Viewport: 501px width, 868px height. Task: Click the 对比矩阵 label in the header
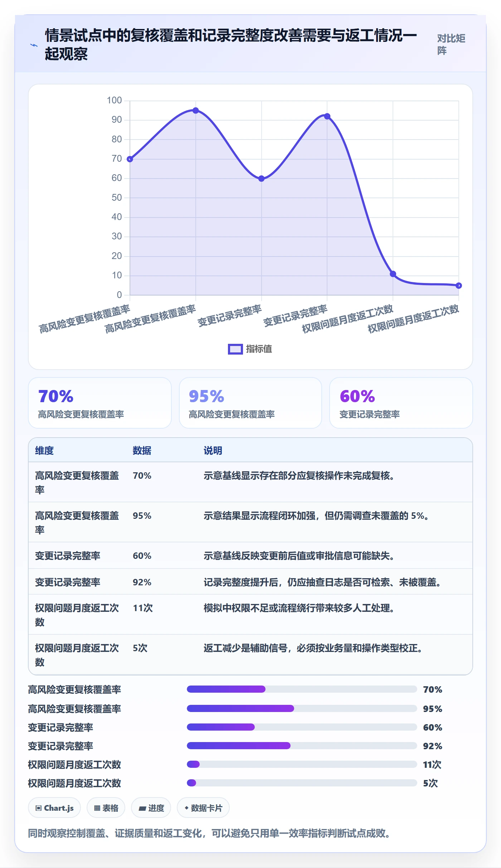(x=451, y=44)
